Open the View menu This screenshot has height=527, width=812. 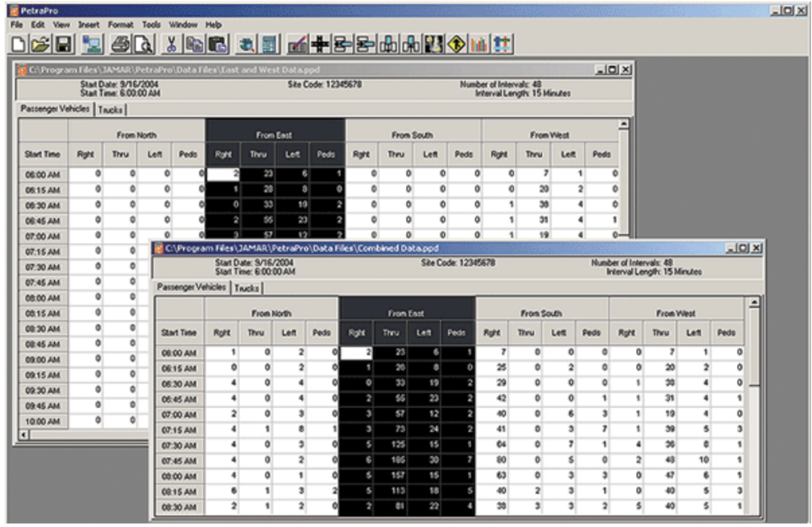click(x=61, y=25)
